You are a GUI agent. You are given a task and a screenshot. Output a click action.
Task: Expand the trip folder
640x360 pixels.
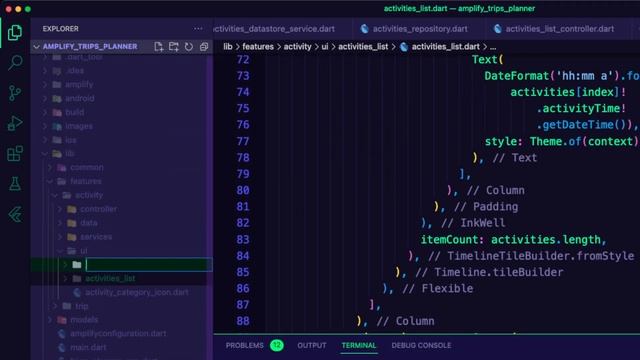point(55,306)
